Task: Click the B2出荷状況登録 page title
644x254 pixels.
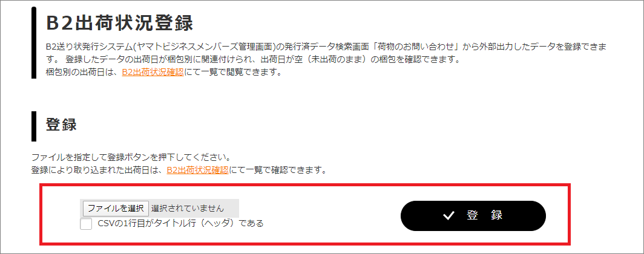Action: [x=119, y=23]
